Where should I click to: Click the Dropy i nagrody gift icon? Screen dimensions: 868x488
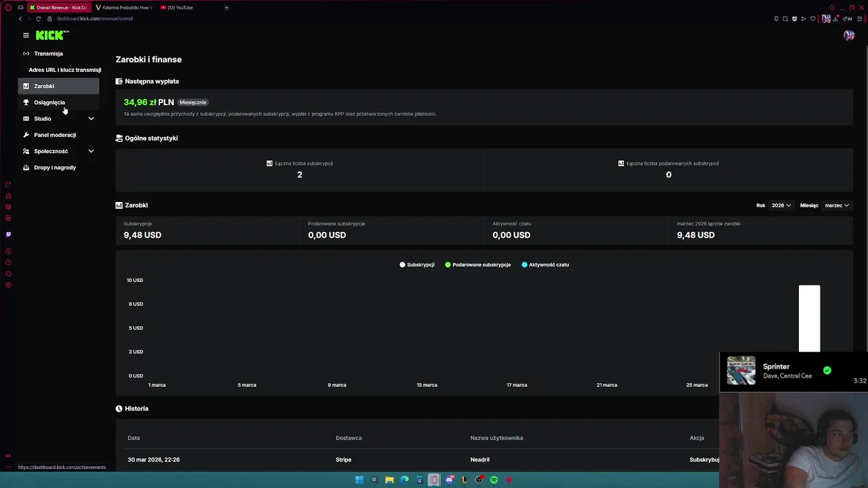pos(26,167)
